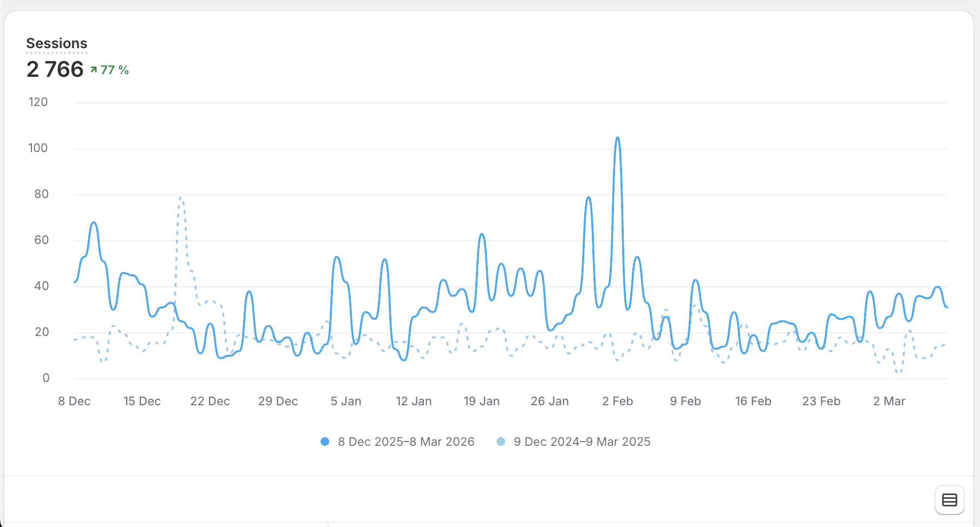980x527 pixels.
Task: Click the 5 Jan axis label
Action: pyautogui.click(x=345, y=401)
